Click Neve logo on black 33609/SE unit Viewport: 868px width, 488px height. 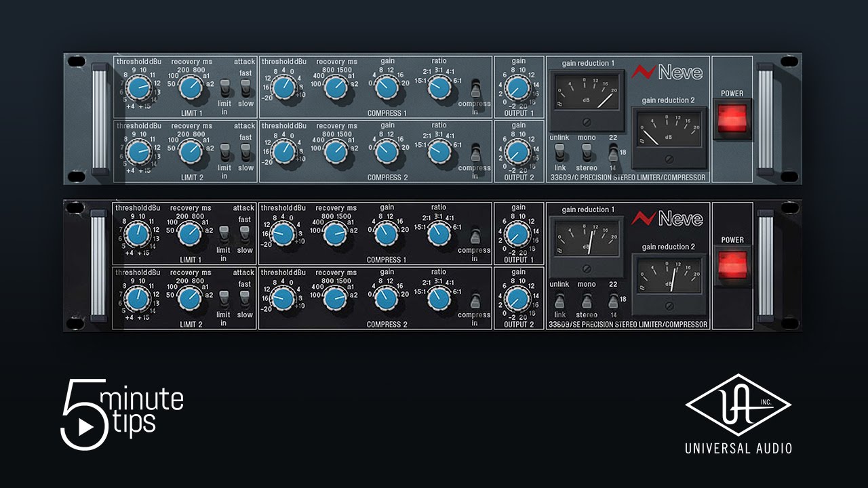667,219
